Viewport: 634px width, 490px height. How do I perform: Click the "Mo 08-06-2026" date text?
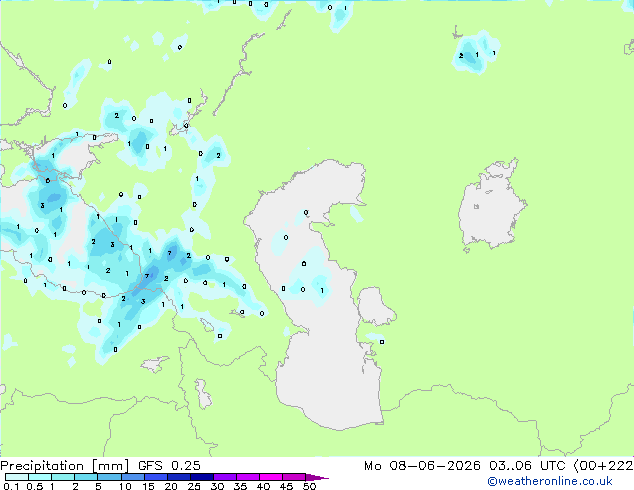[x=422, y=466]
